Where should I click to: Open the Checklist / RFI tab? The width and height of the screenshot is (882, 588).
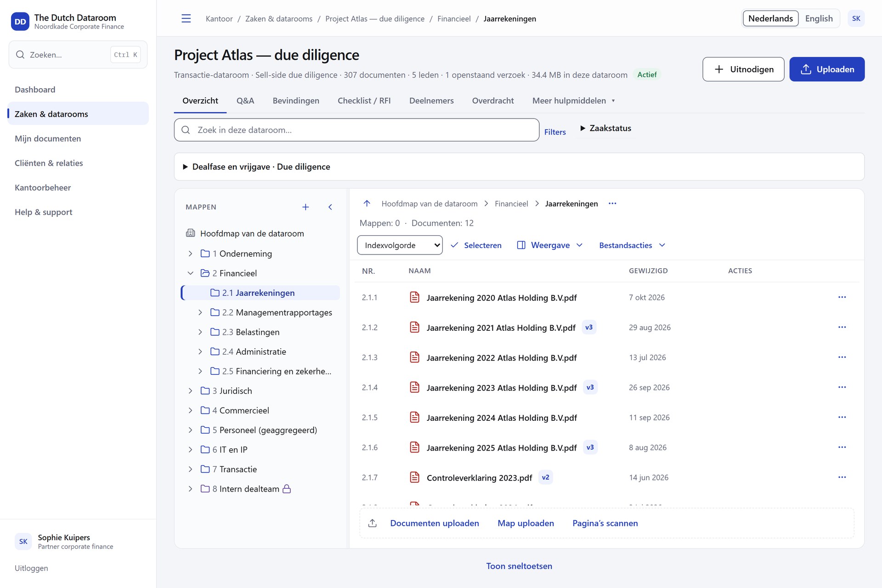tap(364, 101)
